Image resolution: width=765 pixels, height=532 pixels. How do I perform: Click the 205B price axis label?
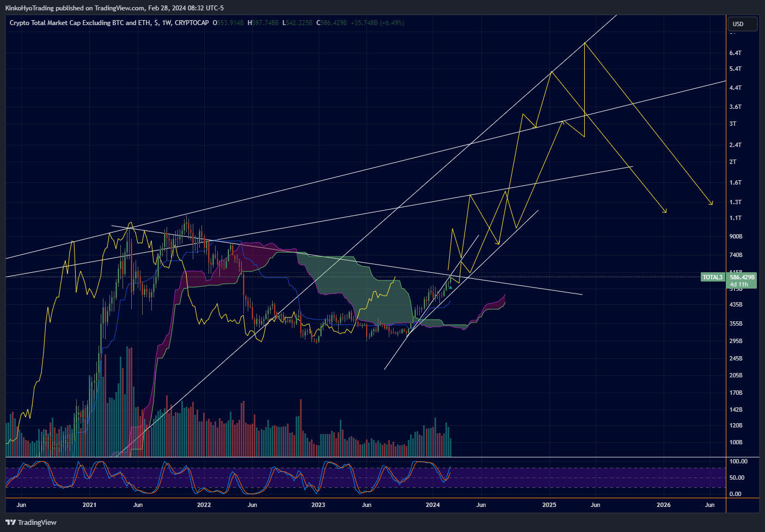(736, 375)
